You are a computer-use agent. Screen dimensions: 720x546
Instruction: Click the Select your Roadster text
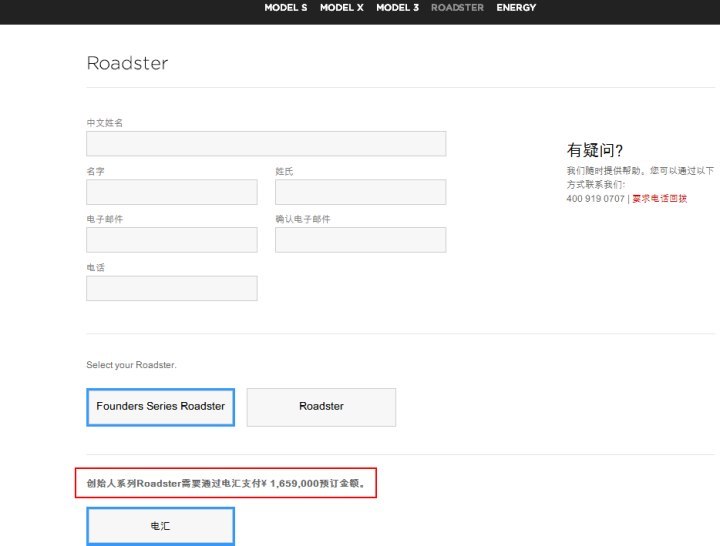pyautogui.click(x=131, y=365)
